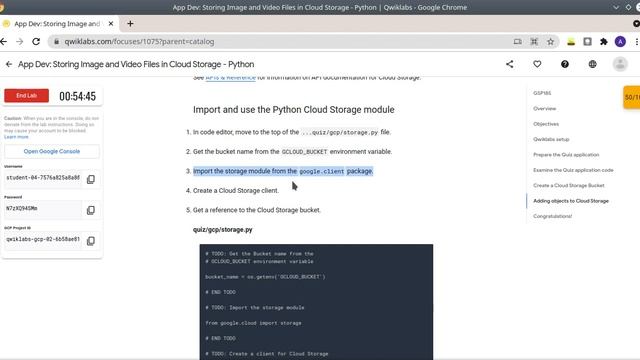Click heading Import and use Python module
The height and width of the screenshot is (360, 640).
coord(293,109)
